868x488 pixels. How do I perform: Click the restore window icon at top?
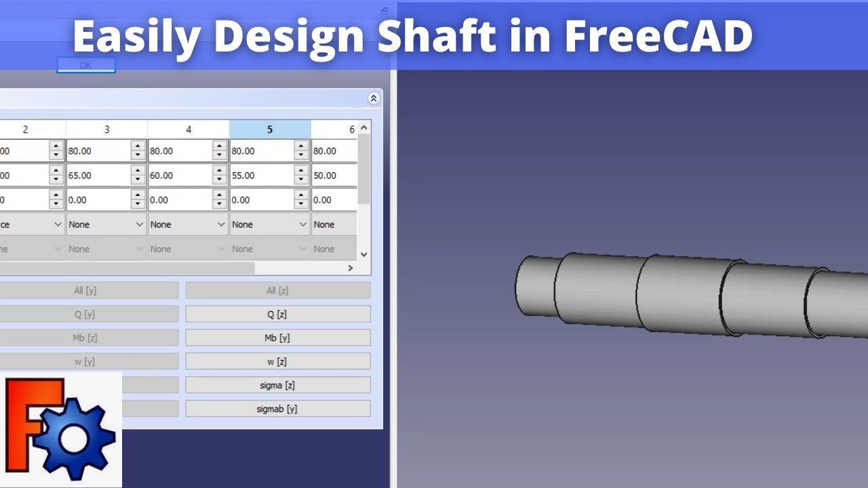tap(384, 11)
